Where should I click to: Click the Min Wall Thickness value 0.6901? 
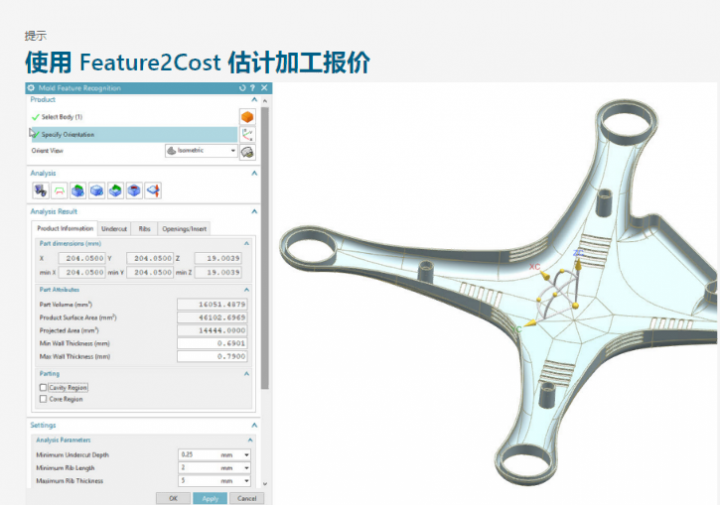212,343
